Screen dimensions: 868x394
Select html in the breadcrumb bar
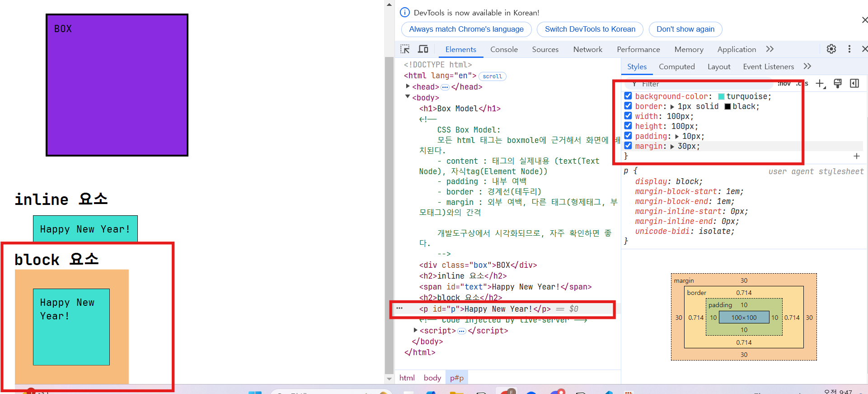coord(407,378)
